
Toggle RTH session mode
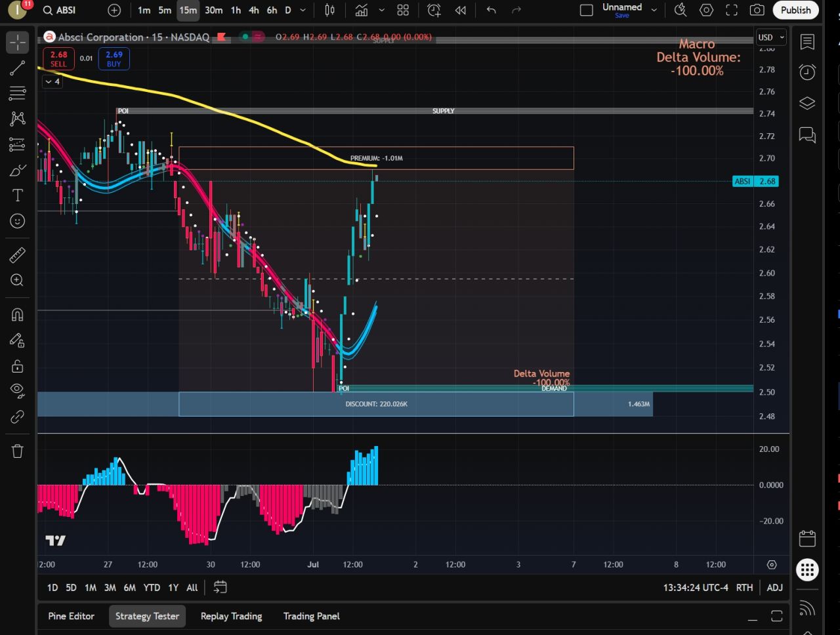coord(744,588)
